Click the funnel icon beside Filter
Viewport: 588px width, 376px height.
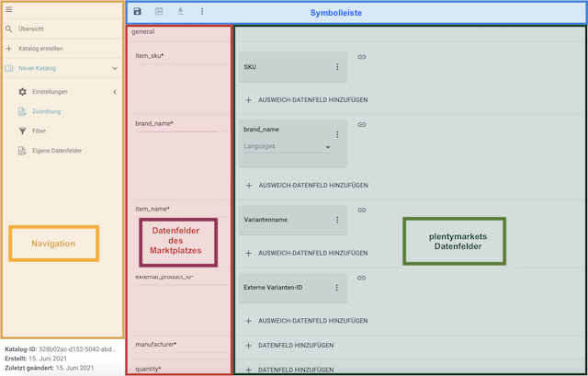tap(22, 131)
